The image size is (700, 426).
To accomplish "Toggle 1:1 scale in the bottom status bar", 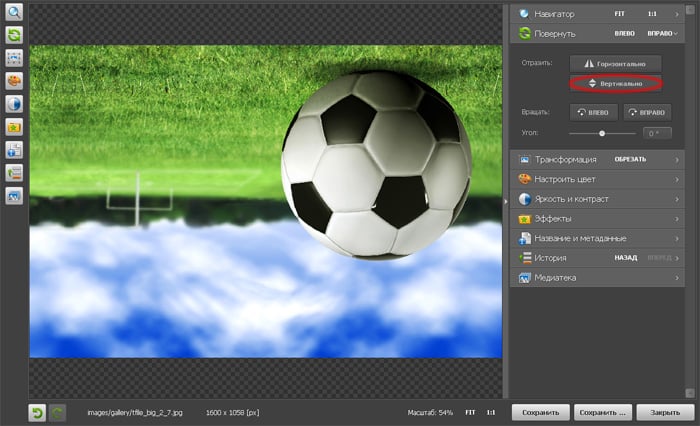I will (x=491, y=412).
